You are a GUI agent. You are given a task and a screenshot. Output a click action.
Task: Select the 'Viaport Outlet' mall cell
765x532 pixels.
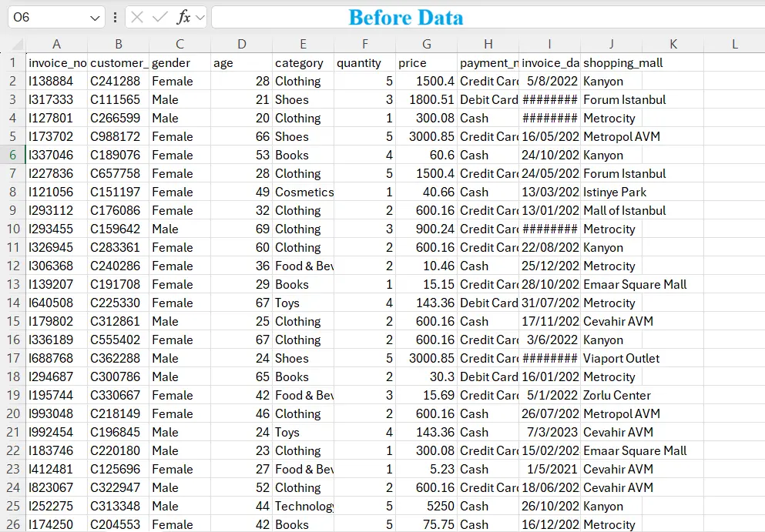click(612, 359)
